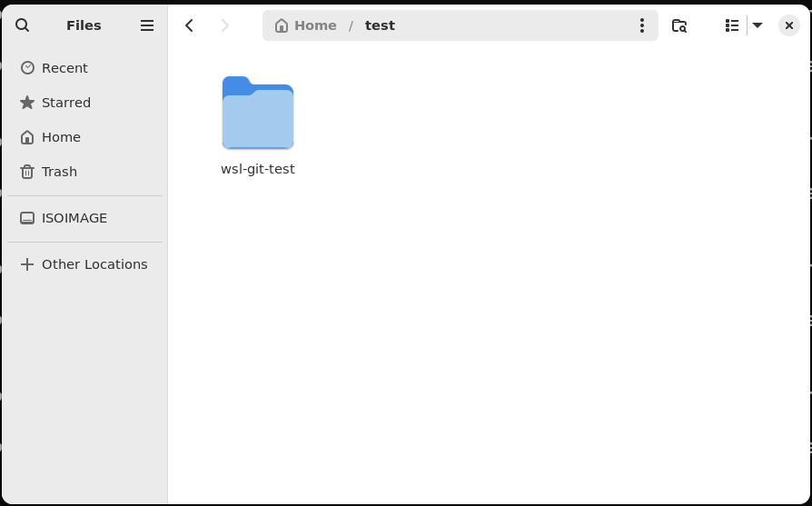Open the search-in-folder icon
Viewport: 812px width, 506px height.
point(679,25)
